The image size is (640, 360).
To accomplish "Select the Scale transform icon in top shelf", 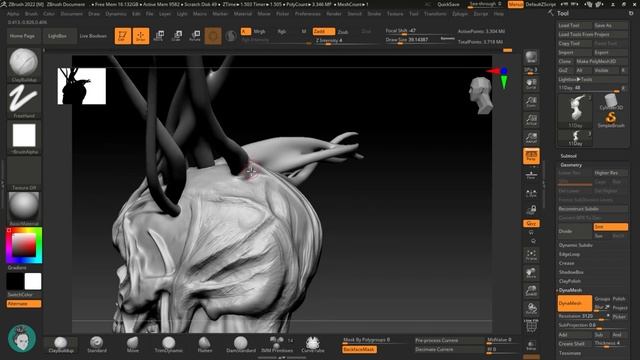I will pyautogui.click(x=177, y=36).
